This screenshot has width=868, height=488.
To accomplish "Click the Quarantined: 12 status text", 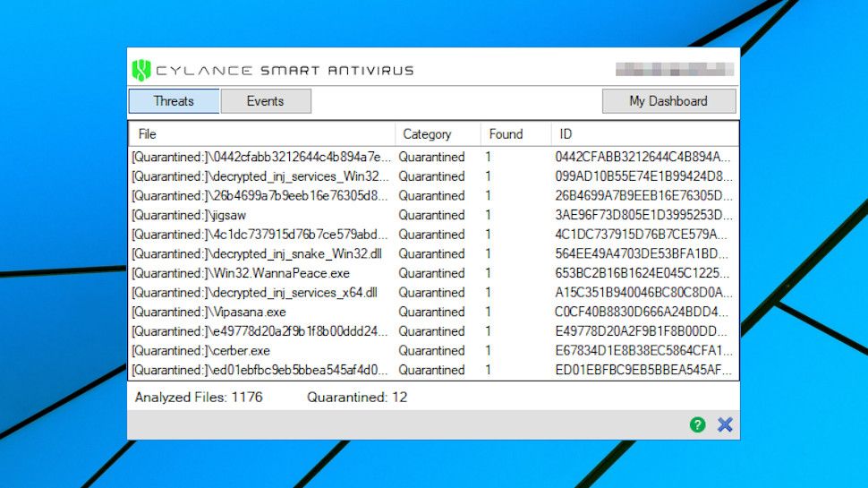I will click(357, 398).
